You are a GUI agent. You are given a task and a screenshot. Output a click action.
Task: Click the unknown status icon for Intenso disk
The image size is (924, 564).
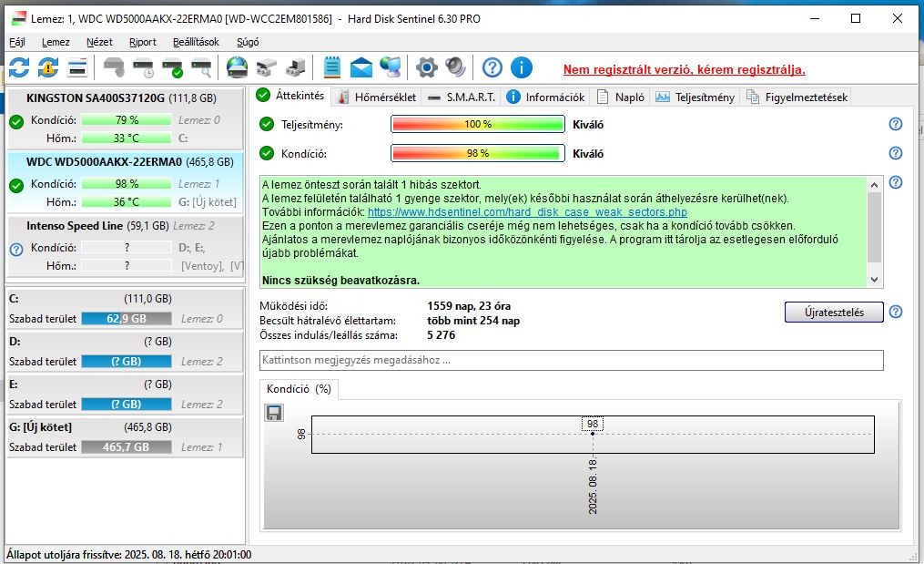coord(16,249)
